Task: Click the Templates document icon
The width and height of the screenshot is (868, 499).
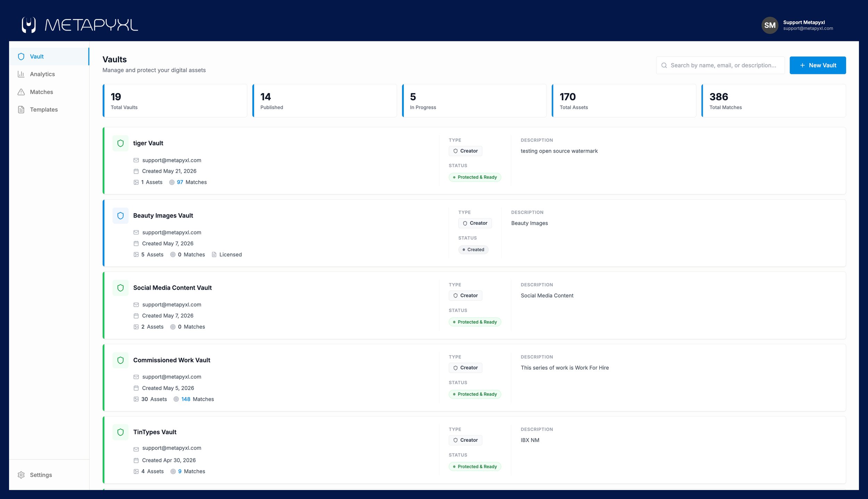Action: click(x=21, y=110)
